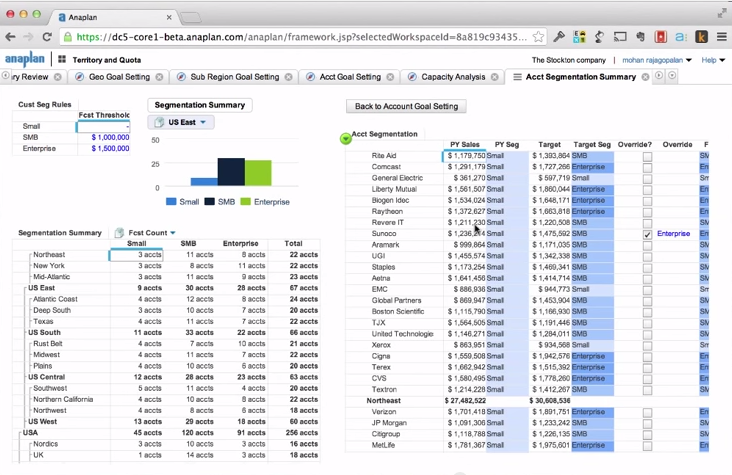Screen dimensions: 732x475
Task: Open the tab list dropdown icon
Action: (672, 75)
